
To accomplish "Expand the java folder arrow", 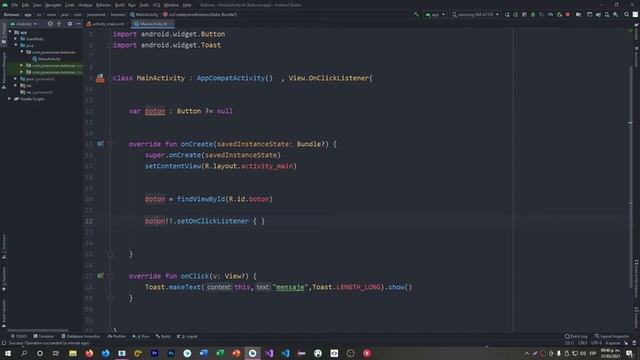I will [16, 45].
